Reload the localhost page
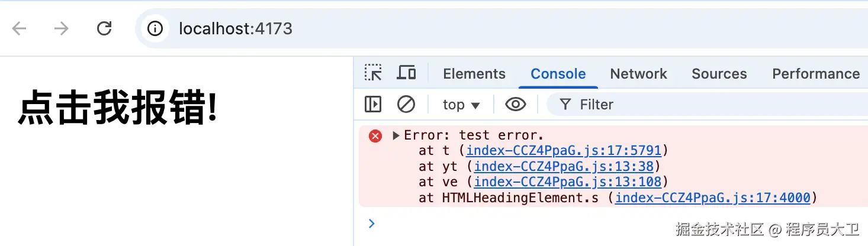This screenshot has width=868, height=246. click(104, 28)
